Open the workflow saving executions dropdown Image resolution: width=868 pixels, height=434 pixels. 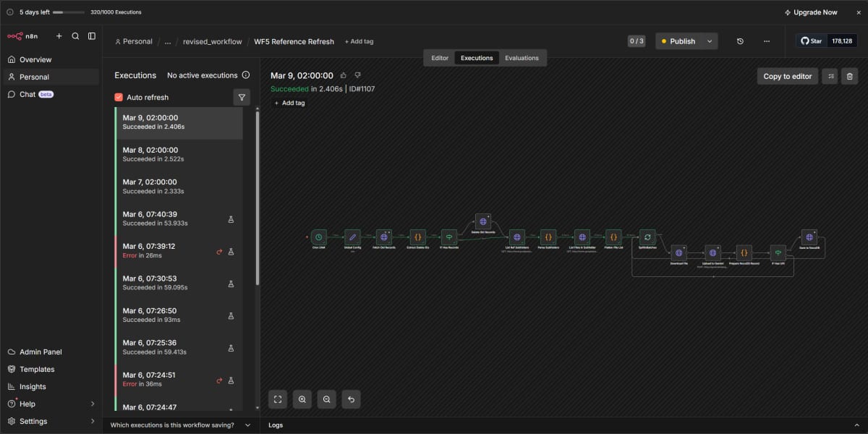coord(247,425)
